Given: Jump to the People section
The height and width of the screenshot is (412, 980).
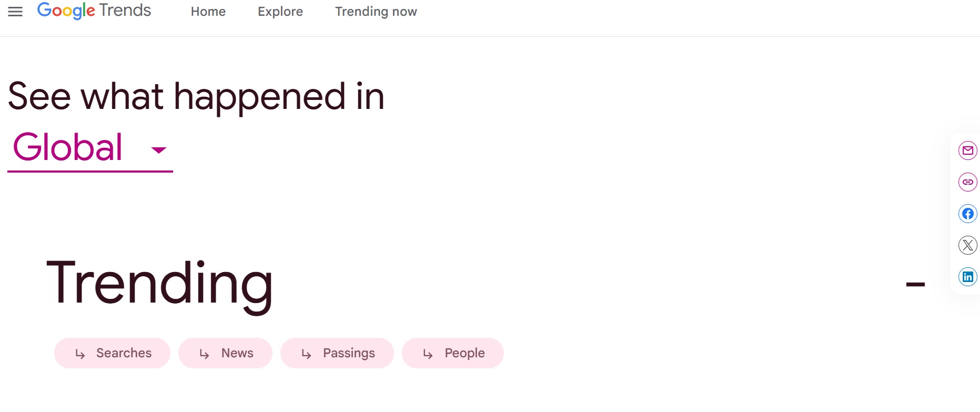Looking at the screenshot, I should (453, 353).
